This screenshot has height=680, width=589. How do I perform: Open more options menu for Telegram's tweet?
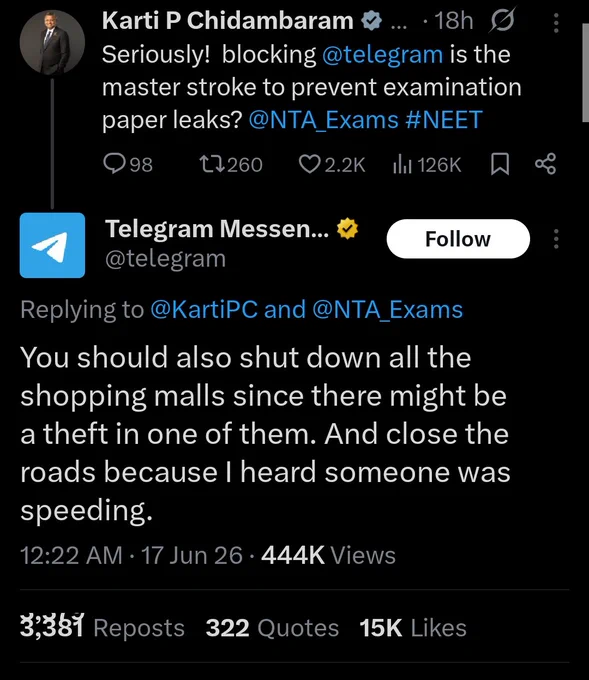pyautogui.click(x=556, y=239)
